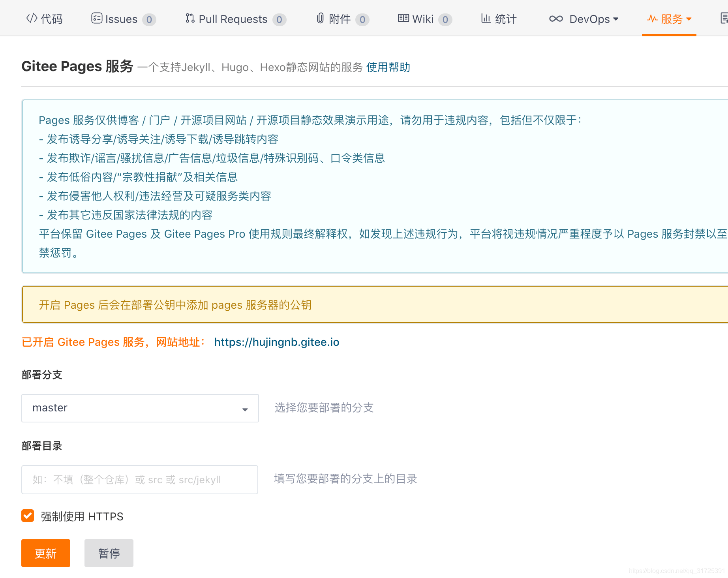The width and height of the screenshot is (728, 578).
Task: Click the 部署目录 heading label
Action: pyautogui.click(x=42, y=446)
